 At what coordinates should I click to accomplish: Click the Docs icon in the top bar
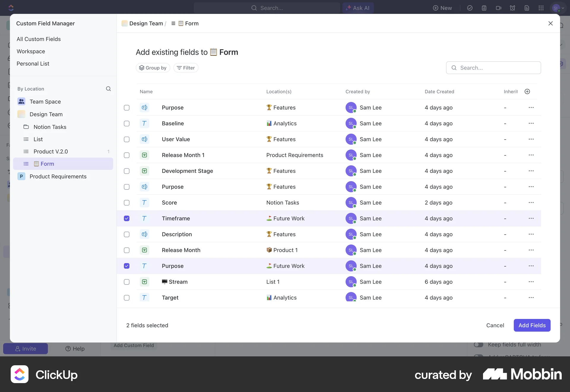(527, 8)
